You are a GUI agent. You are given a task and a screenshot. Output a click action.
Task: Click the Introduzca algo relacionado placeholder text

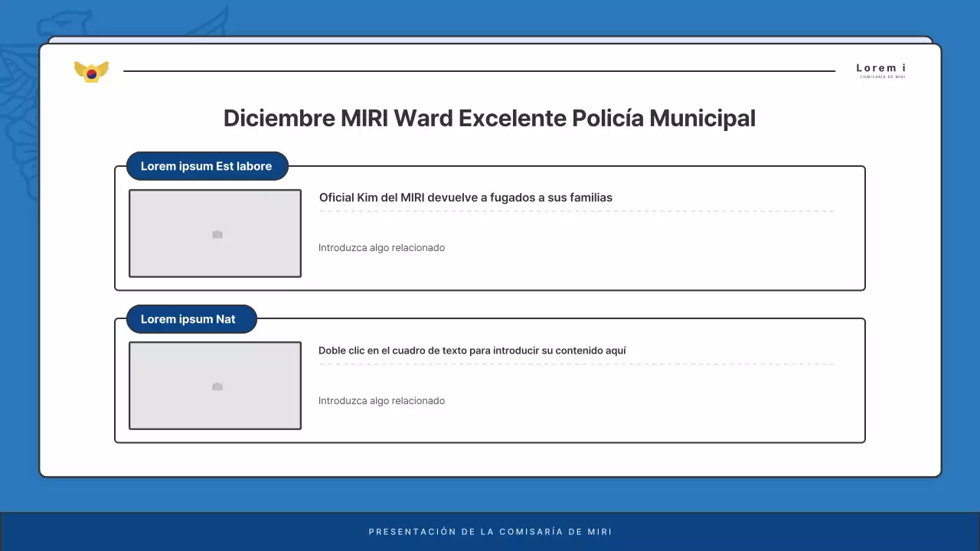click(381, 247)
